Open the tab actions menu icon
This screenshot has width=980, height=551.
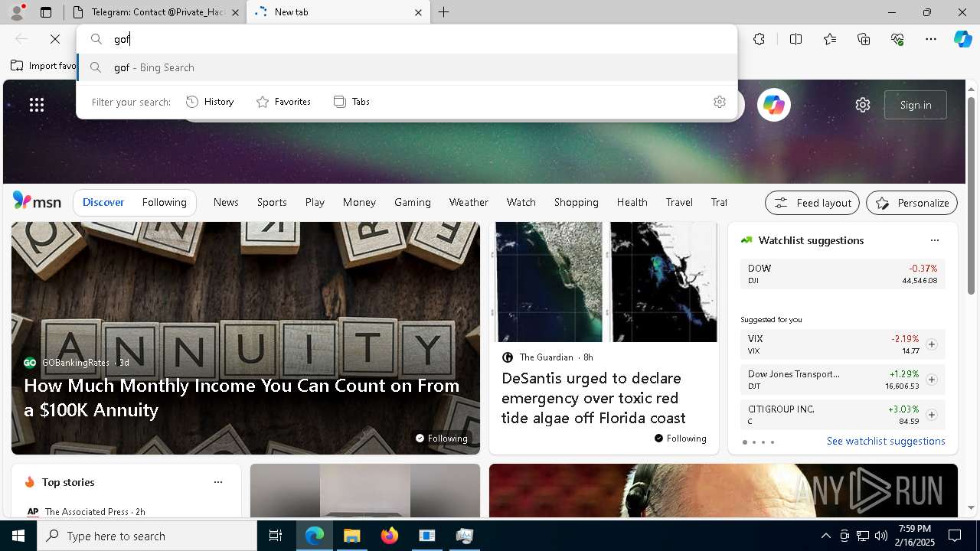coord(46,12)
